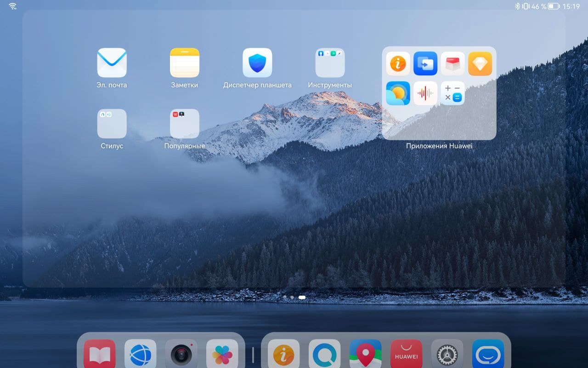Launch the Заметки notes app
The width and height of the screenshot is (588, 368).
coord(185,63)
